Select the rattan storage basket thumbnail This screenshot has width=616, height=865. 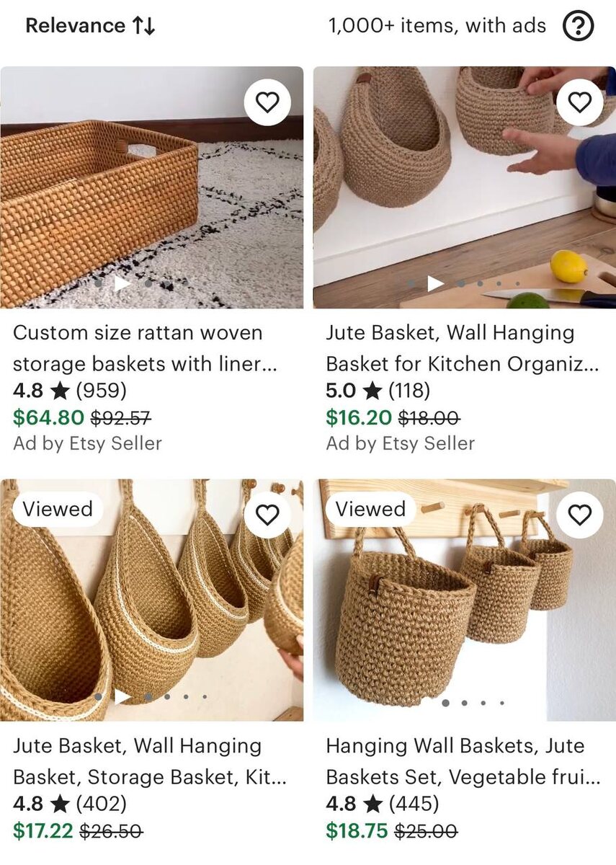click(x=151, y=187)
